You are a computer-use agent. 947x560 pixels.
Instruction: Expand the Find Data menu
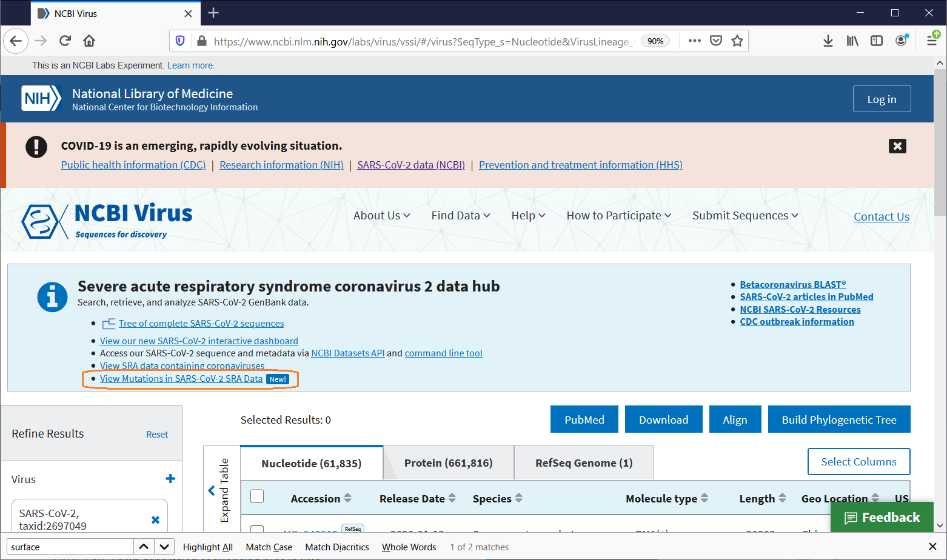coord(461,216)
